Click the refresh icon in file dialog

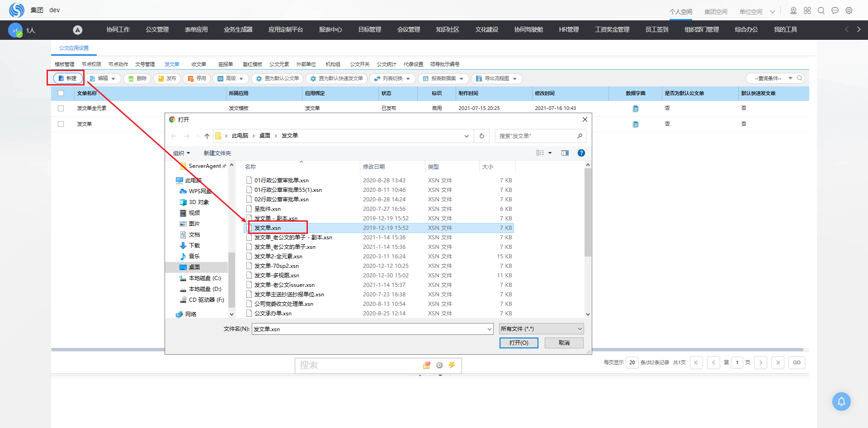pos(481,136)
